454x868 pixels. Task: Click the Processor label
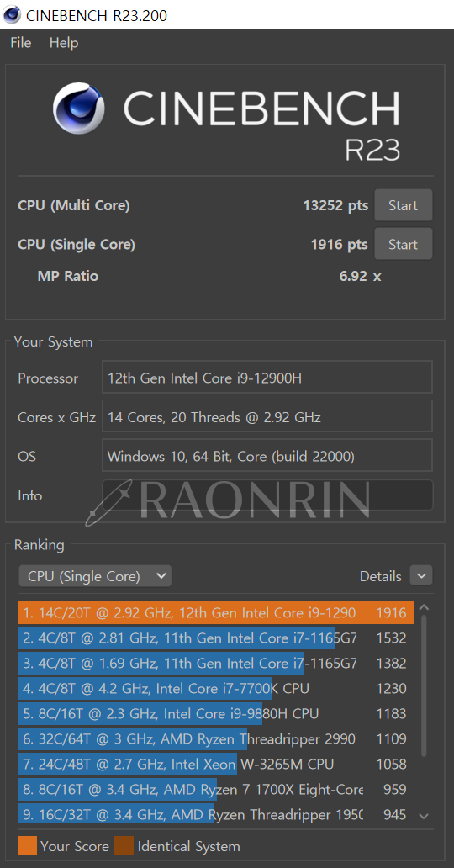point(48,378)
